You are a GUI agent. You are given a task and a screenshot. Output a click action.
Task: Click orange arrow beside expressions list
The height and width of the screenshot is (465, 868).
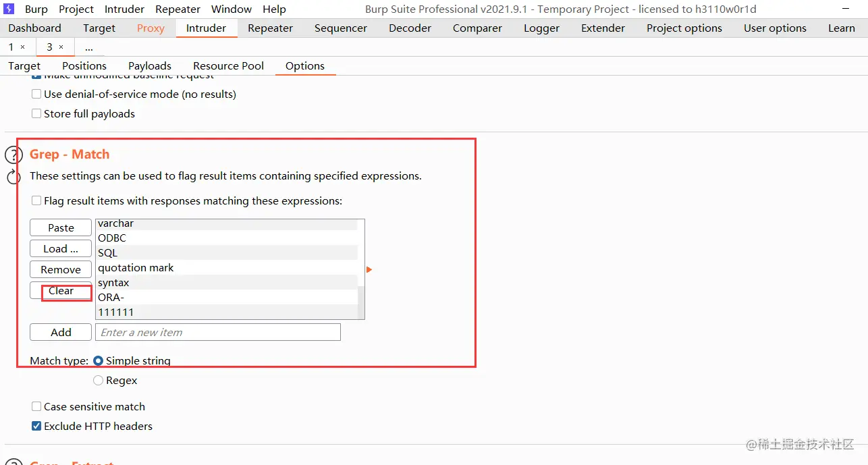pos(369,270)
